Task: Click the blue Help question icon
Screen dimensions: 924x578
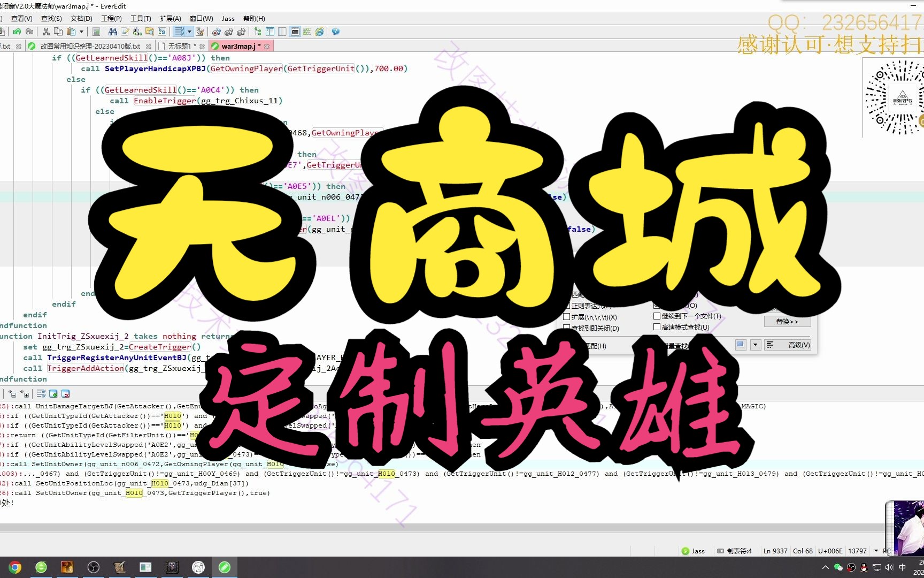Action: pos(336,32)
